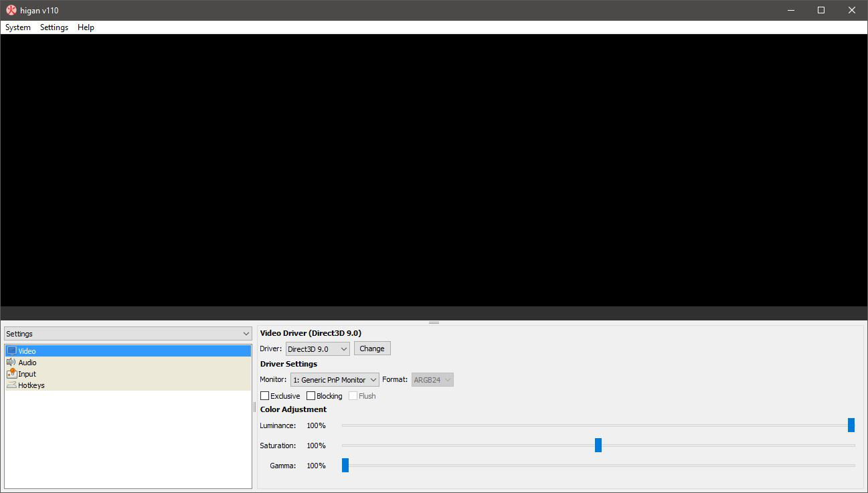Select the Input row in the settings list
868x493 pixels.
(128, 373)
